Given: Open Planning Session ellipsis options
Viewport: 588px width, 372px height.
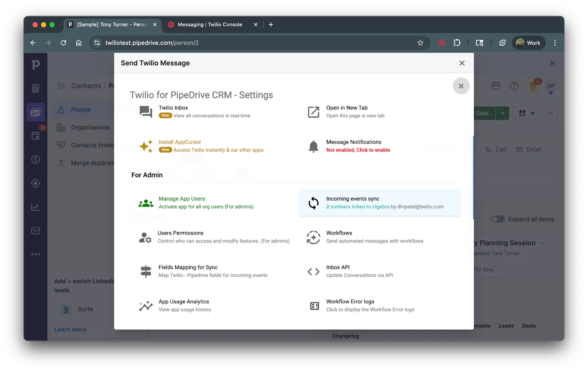Looking at the screenshot, I should 543,243.
